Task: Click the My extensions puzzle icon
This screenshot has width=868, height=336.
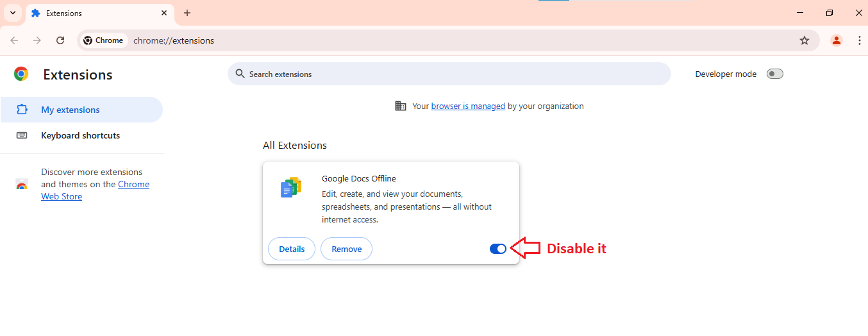Action: pyautogui.click(x=22, y=110)
